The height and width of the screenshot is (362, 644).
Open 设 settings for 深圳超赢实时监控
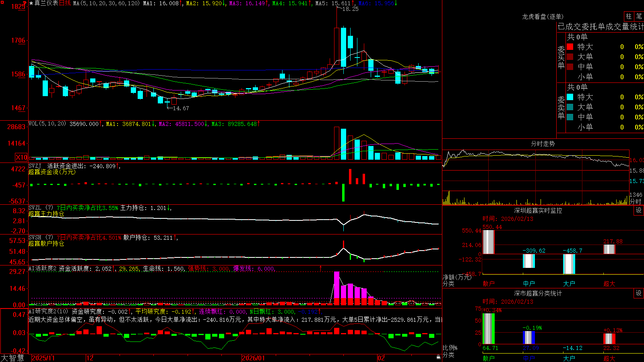point(639,210)
